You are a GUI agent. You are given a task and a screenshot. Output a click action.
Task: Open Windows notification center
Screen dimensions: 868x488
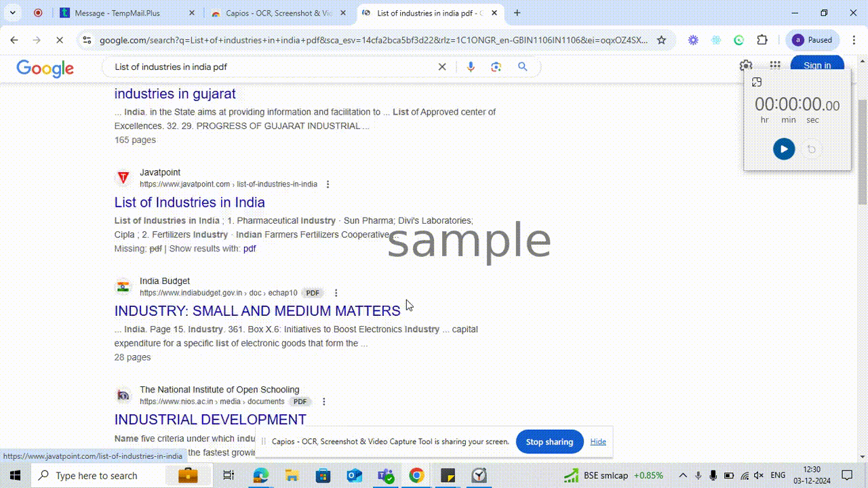click(x=847, y=475)
